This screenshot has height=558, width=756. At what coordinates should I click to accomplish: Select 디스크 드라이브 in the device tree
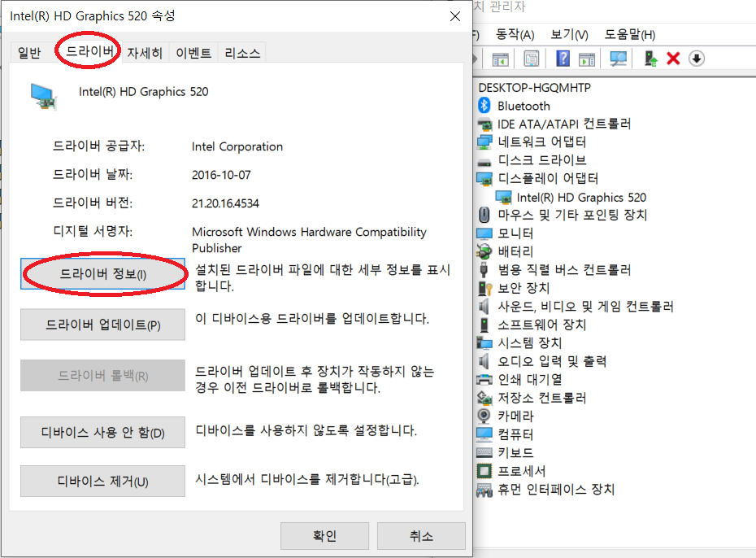pos(542,160)
